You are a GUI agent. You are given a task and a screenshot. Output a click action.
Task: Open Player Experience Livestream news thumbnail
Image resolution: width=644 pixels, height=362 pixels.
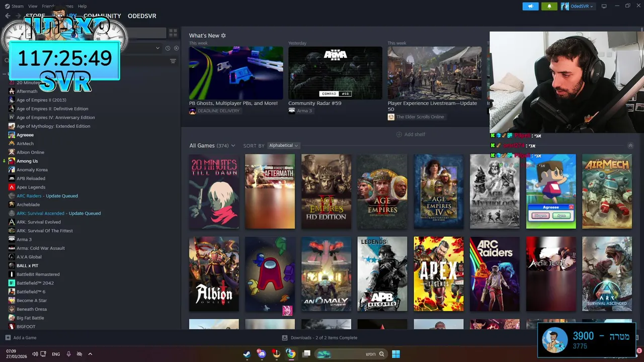[434, 73]
